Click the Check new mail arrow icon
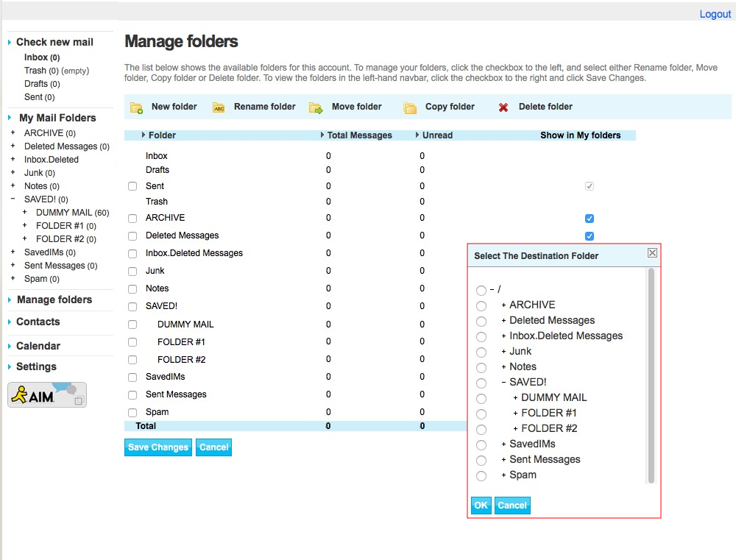Image resolution: width=736 pixels, height=560 pixels. (8, 42)
